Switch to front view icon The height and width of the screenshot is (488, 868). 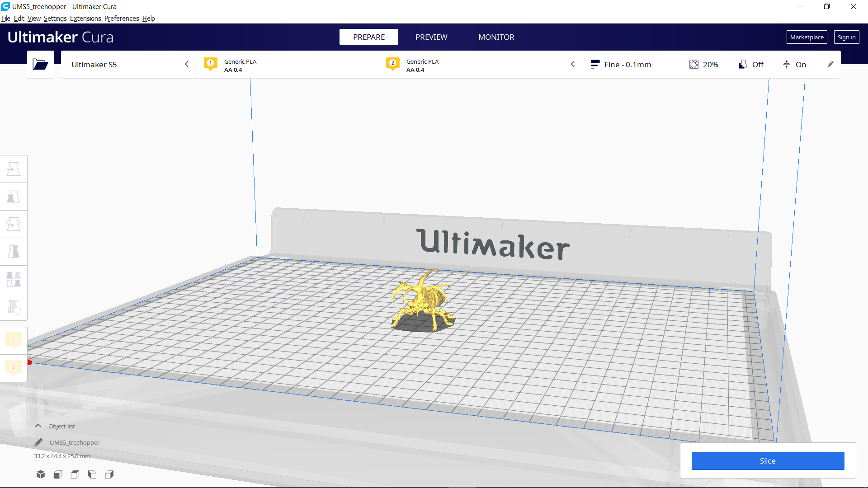pyautogui.click(x=58, y=474)
